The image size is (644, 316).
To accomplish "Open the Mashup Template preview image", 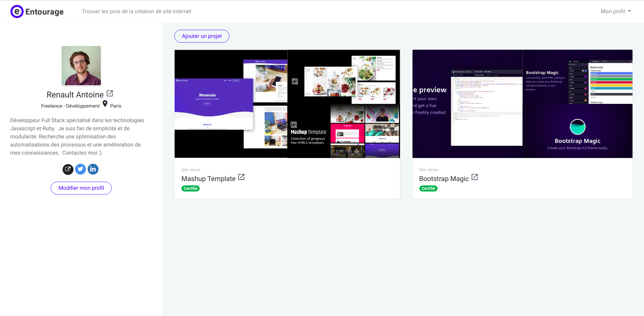I will pos(287,104).
